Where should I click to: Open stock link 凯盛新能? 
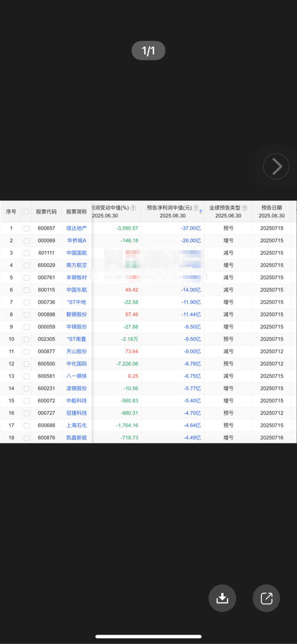(x=77, y=438)
